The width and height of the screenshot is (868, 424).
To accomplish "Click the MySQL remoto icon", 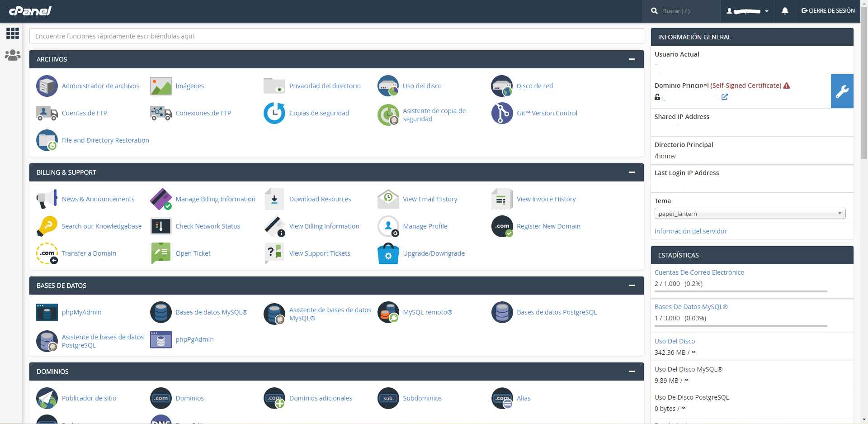I will [388, 312].
